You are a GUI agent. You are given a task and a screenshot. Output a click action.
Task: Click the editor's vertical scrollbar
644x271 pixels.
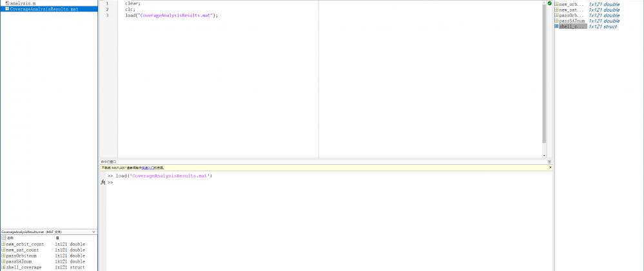tap(544, 71)
